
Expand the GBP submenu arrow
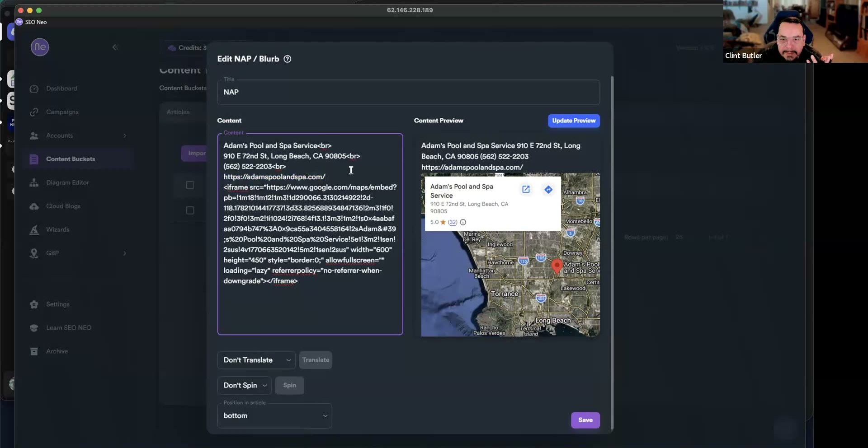click(x=125, y=253)
